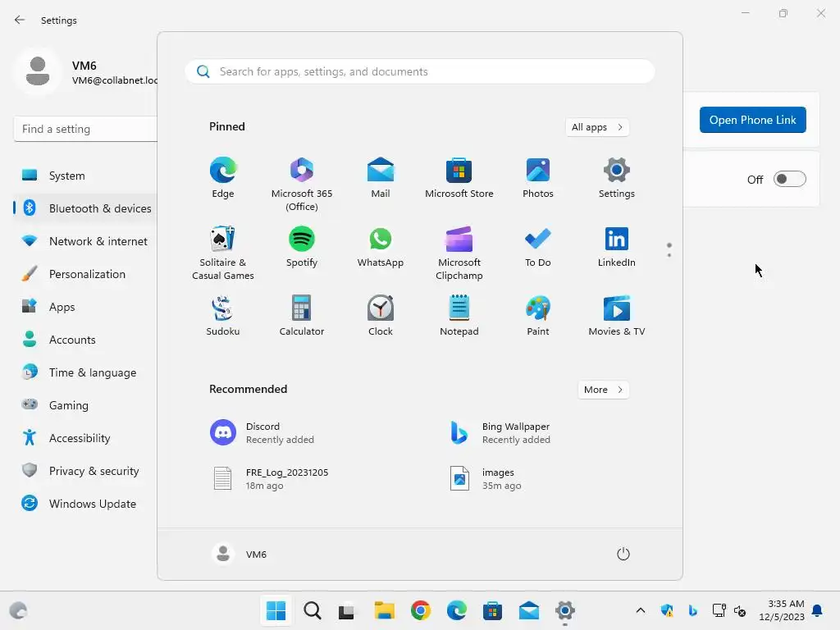Viewport: 840px width, 630px height.
Task: Click the Start menu search box
Action: point(420,72)
